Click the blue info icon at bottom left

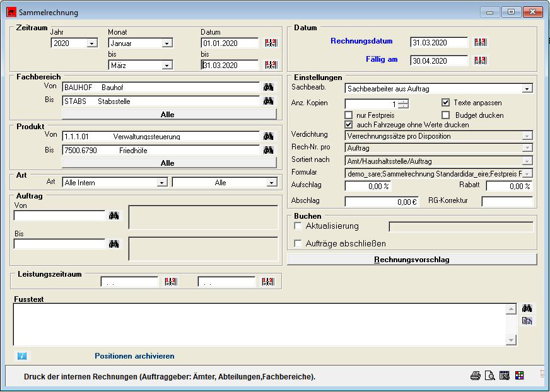tap(22, 356)
